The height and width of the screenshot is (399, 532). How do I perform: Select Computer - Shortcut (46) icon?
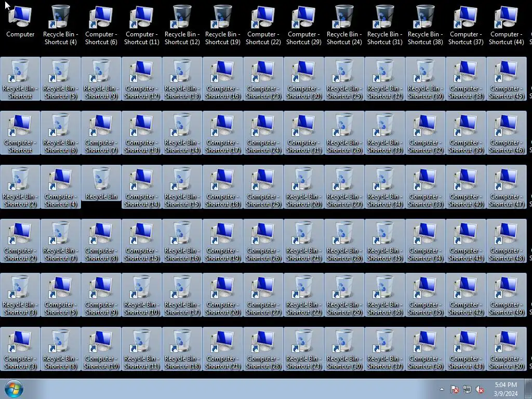[x=507, y=132]
